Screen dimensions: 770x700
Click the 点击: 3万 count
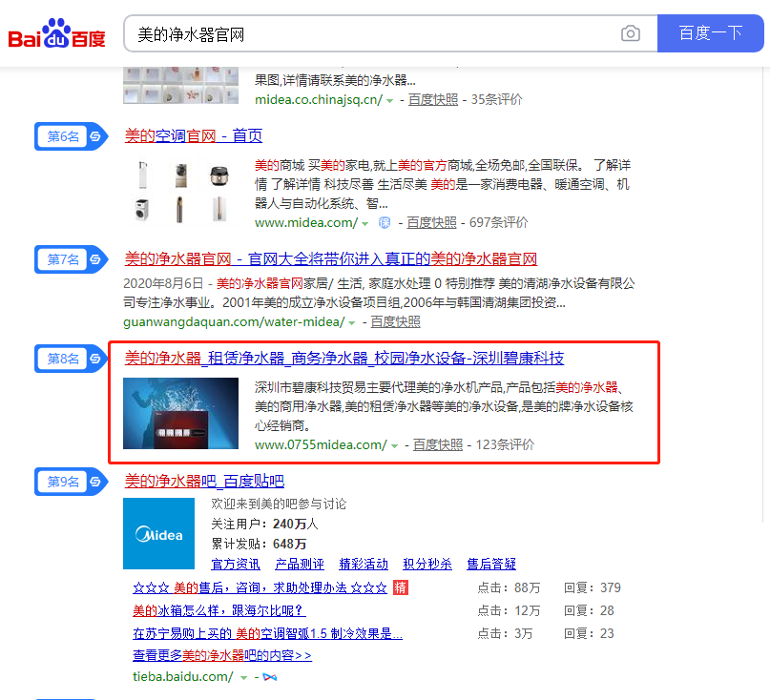coord(505,634)
